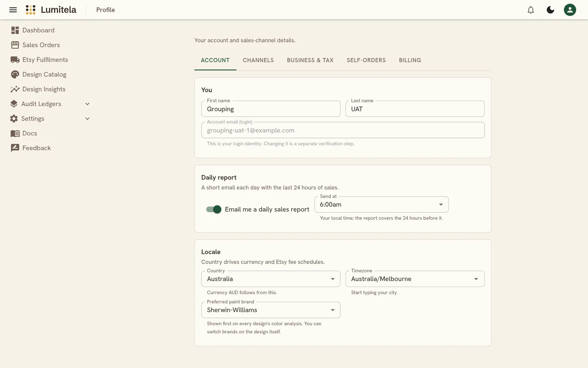Click the Lumitela brand name

58,10
